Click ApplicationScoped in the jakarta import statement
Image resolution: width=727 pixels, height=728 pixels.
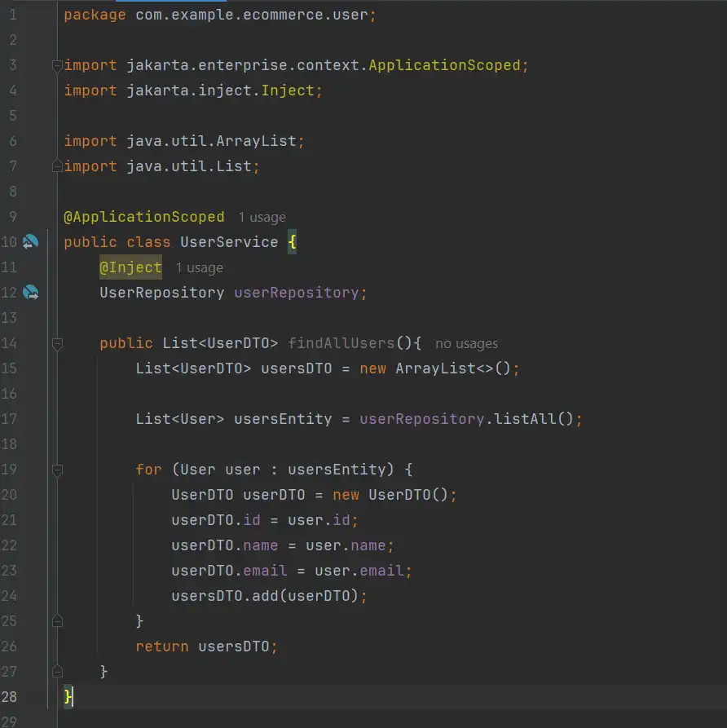pyautogui.click(x=444, y=65)
